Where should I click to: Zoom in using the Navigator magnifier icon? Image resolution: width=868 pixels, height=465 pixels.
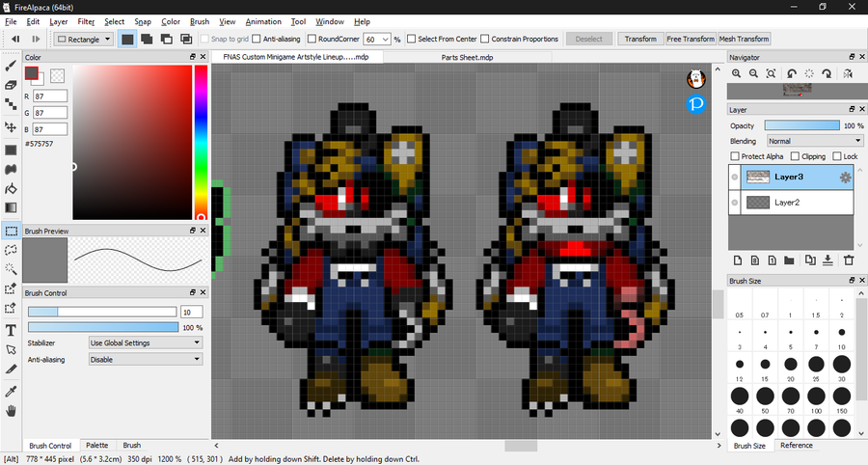(x=736, y=73)
